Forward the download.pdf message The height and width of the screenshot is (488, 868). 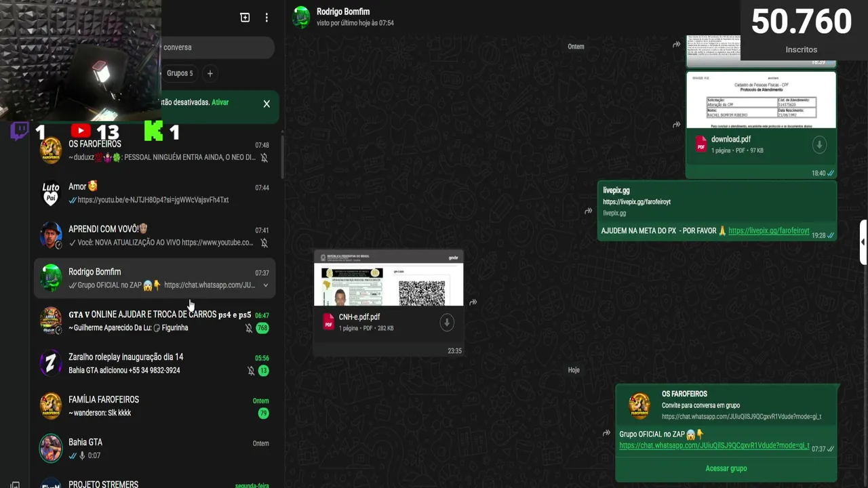[x=676, y=125]
